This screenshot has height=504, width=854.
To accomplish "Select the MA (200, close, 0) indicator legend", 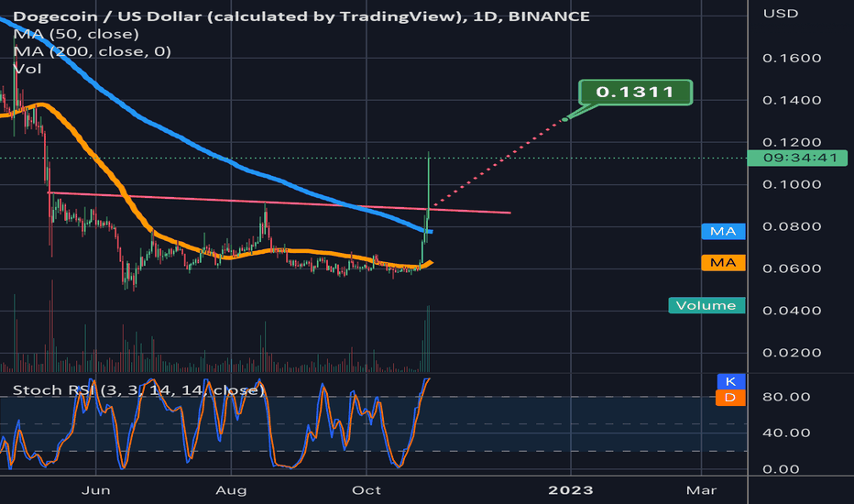I will pyautogui.click(x=92, y=51).
